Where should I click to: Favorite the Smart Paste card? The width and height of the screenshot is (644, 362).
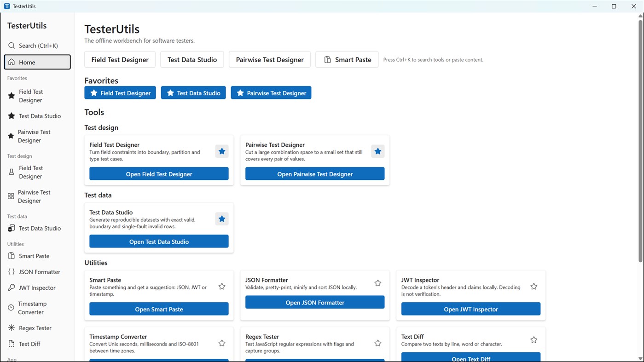222,287
